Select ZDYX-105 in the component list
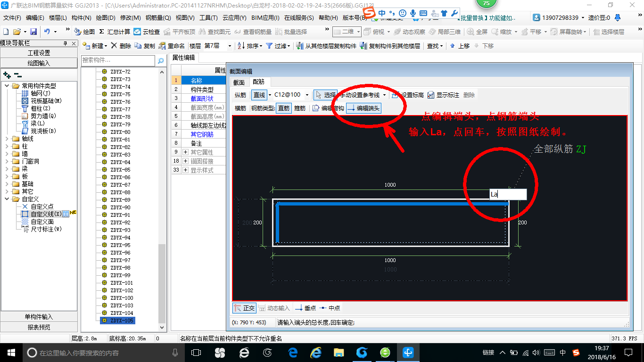The height and width of the screenshot is (362, 644). (x=117, y=321)
